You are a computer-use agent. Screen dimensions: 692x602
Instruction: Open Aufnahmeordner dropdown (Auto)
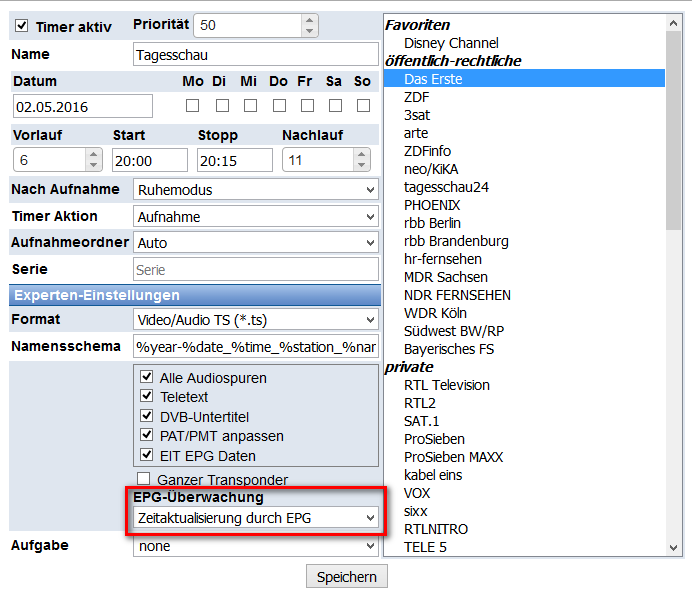click(256, 243)
